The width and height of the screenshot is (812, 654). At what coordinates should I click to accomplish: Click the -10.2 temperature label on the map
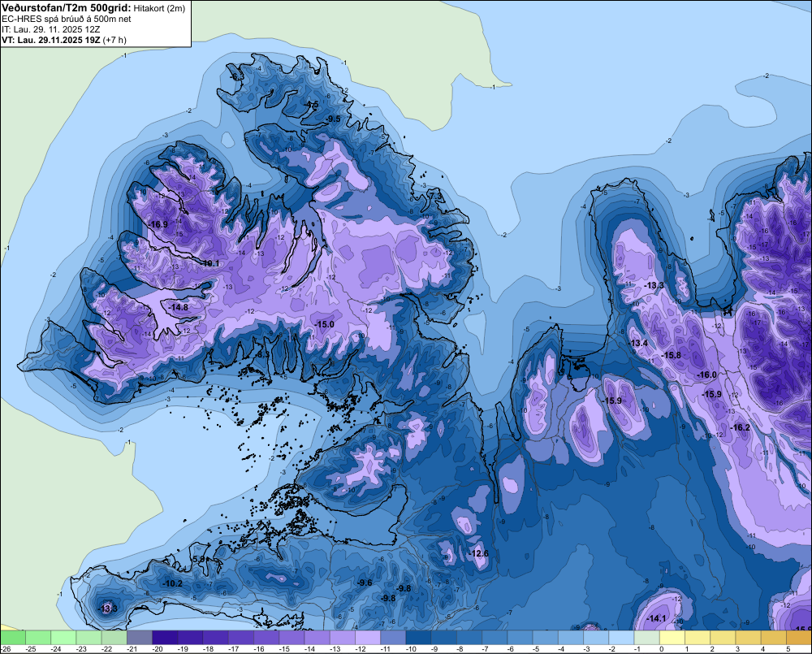173,583
